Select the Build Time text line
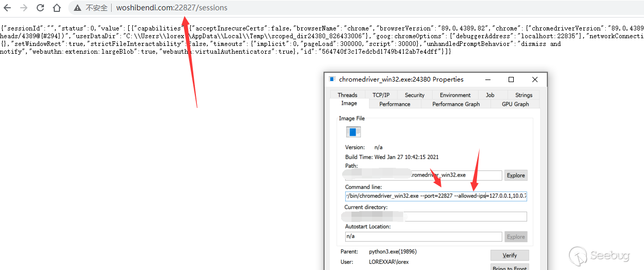The height and width of the screenshot is (270, 644). [x=392, y=157]
